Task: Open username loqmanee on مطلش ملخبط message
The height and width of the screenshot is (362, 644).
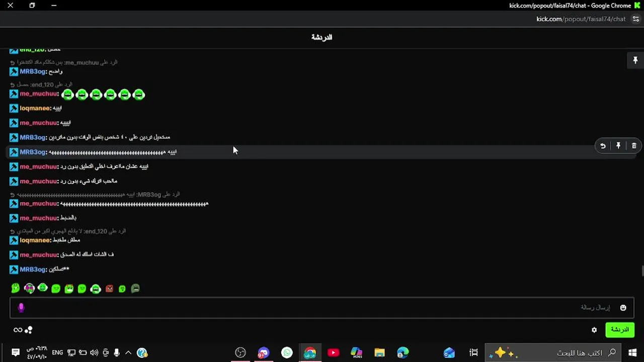Action: pos(35,240)
